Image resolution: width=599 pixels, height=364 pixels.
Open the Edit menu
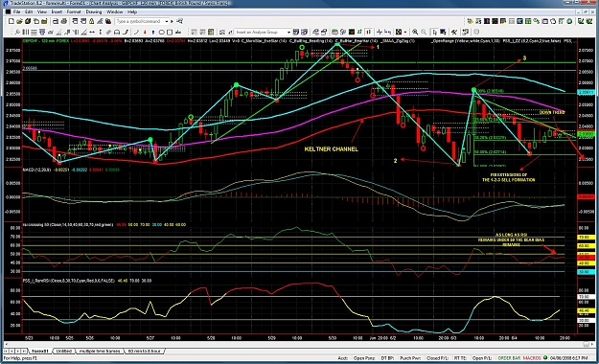29,11
